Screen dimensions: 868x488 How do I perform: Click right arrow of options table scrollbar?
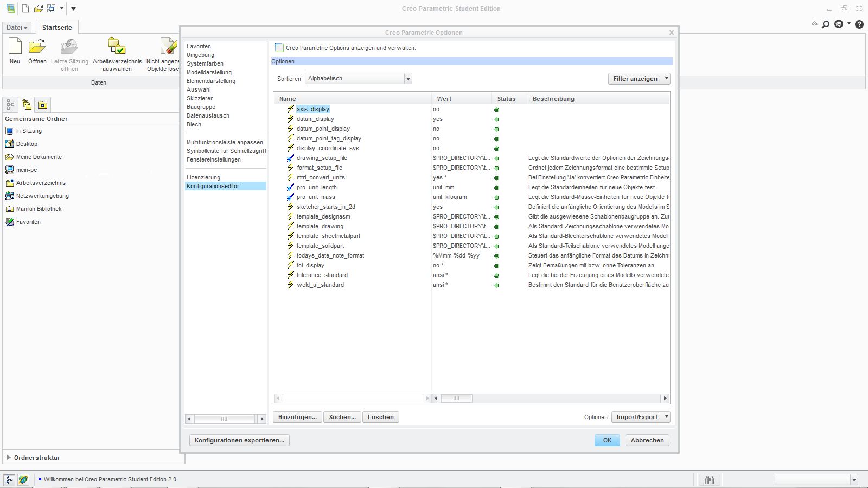(665, 399)
